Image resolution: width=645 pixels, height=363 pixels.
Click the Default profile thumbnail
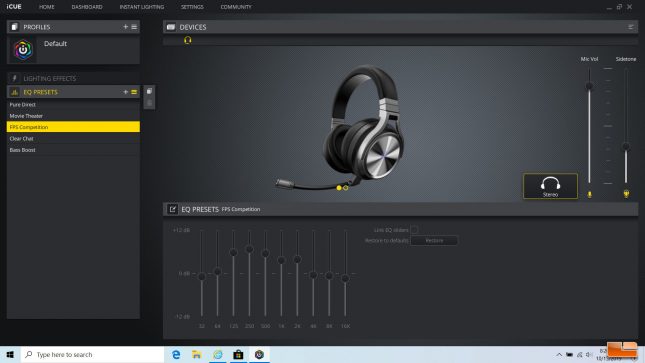coord(23,50)
